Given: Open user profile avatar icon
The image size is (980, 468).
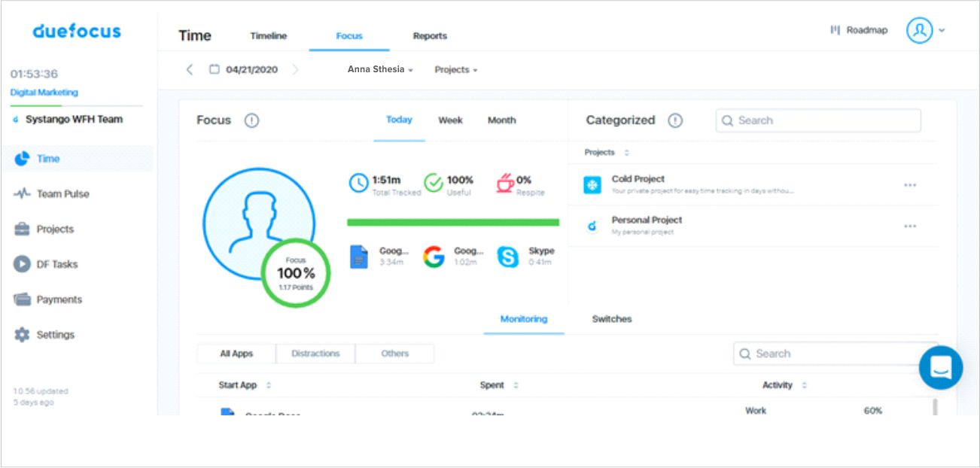Looking at the screenshot, I should point(919,30).
